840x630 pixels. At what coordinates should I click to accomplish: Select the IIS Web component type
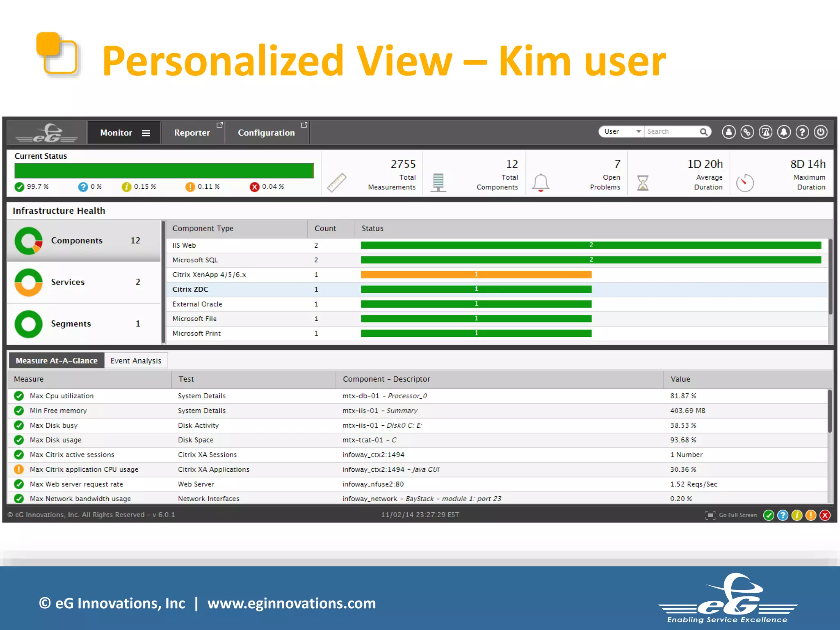[x=184, y=245]
